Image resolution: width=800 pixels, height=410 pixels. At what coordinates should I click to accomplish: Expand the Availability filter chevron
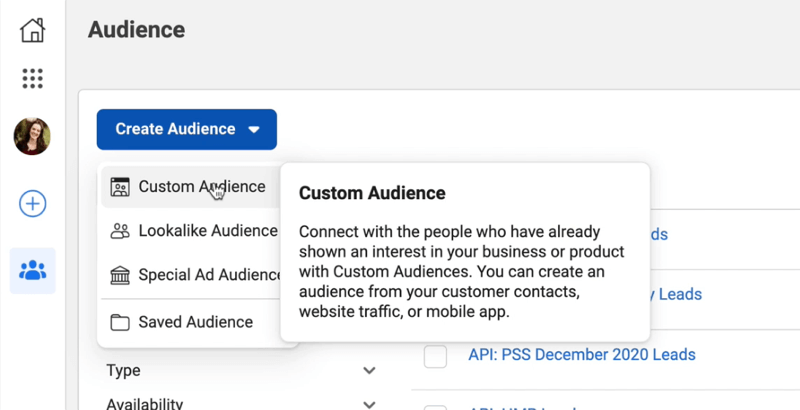pos(369,405)
